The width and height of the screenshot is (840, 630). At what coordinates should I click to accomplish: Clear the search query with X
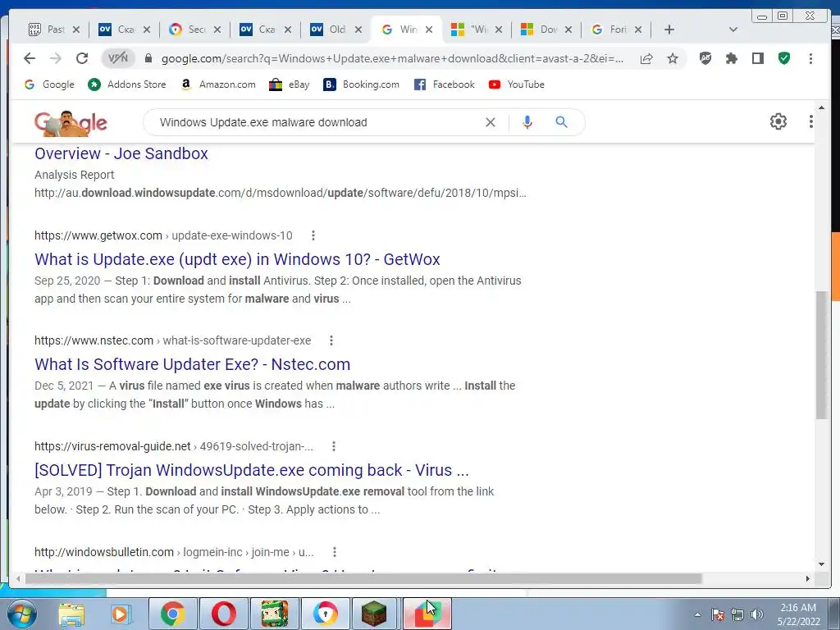point(491,122)
